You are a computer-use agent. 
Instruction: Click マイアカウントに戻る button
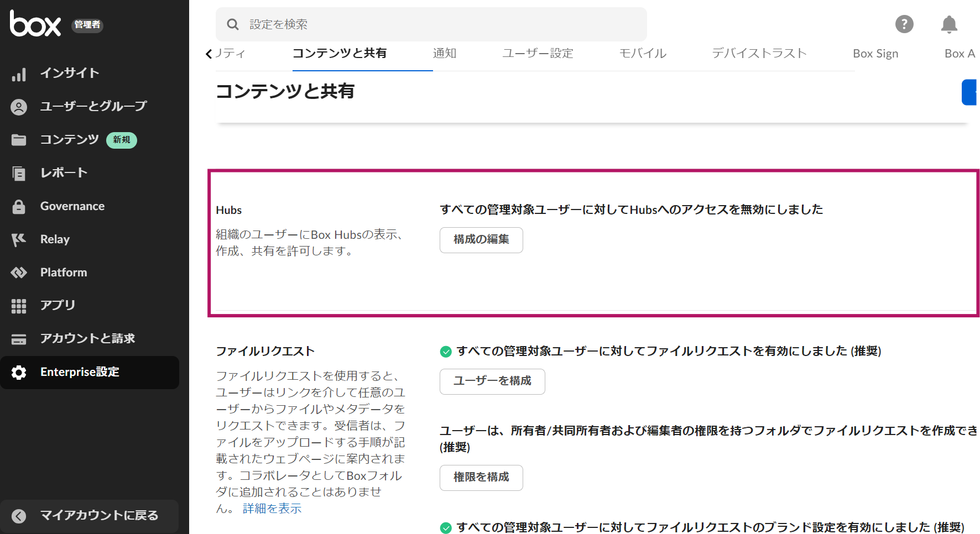point(90,516)
